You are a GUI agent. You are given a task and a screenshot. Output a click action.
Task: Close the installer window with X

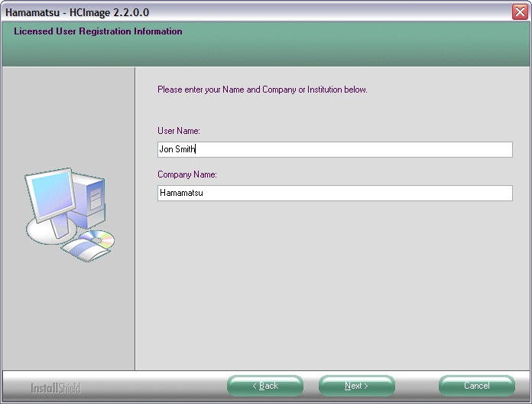coord(520,12)
